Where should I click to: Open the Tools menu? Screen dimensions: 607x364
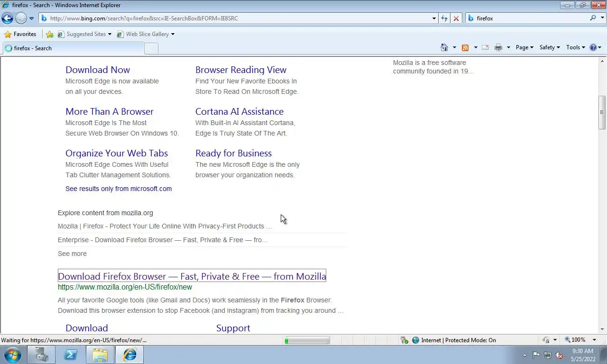tap(576, 47)
